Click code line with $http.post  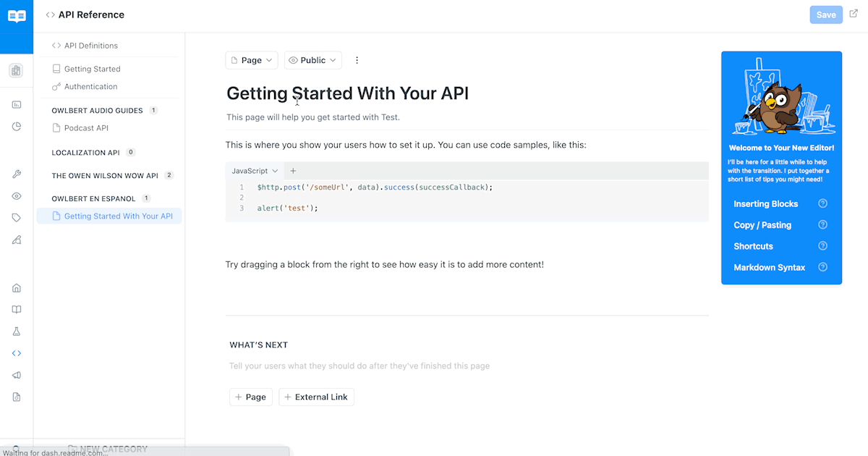375,187
